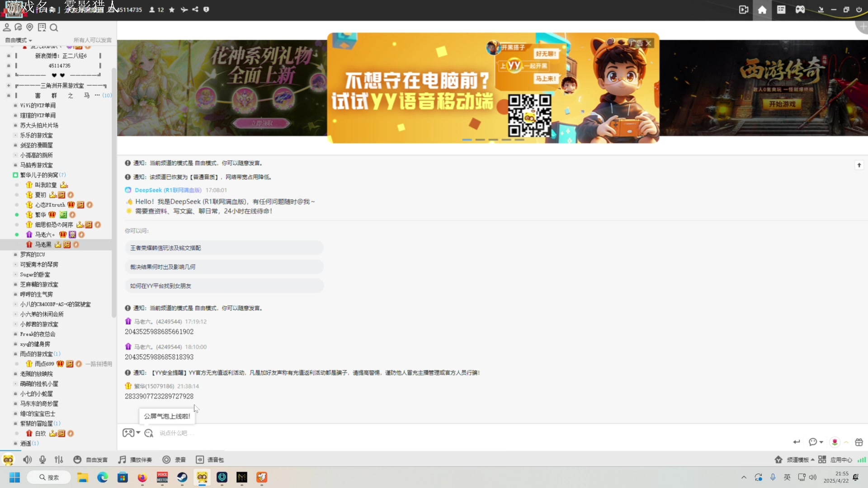Click the suggestion 如何在YY平台找到女朋友
The width and height of the screenshot is (868, 488).
click(160, 286)
